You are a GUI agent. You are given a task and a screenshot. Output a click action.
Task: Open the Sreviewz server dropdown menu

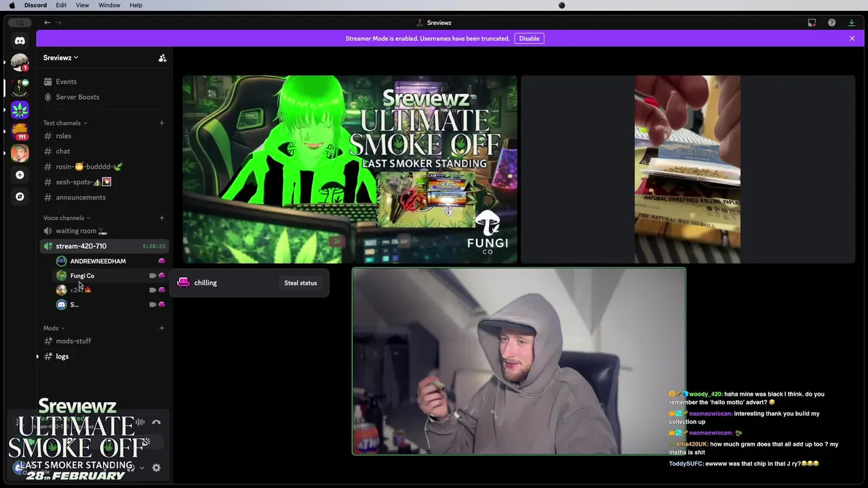click(x=61, y=58)
